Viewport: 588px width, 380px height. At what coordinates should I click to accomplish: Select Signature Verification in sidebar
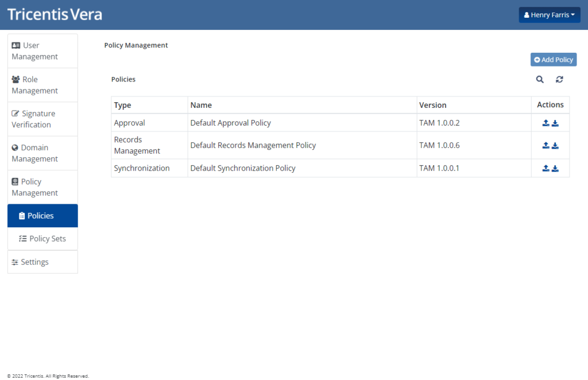[x=42, y=119]
